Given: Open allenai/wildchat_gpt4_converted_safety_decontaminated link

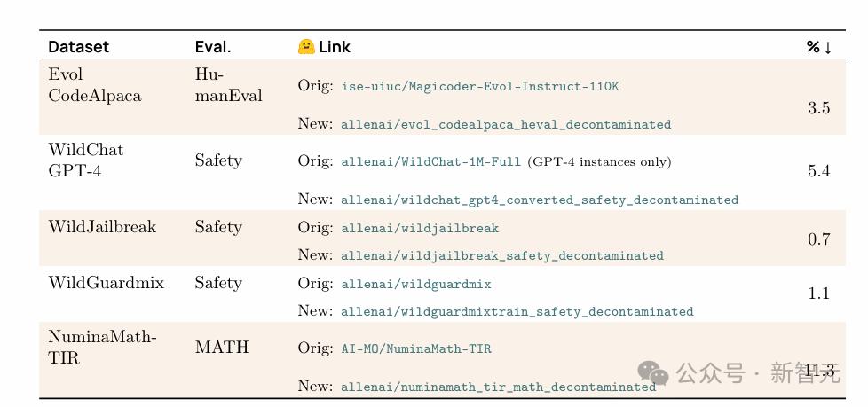Looking at the screenshot, I should point(540,200).
